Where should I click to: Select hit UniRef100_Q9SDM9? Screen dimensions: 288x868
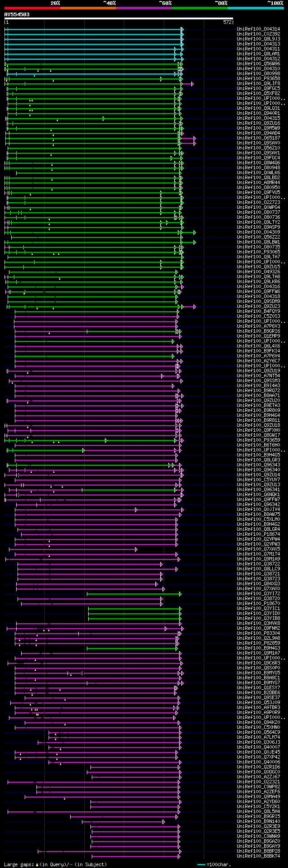pyautogui.click(x=258, y=301)
